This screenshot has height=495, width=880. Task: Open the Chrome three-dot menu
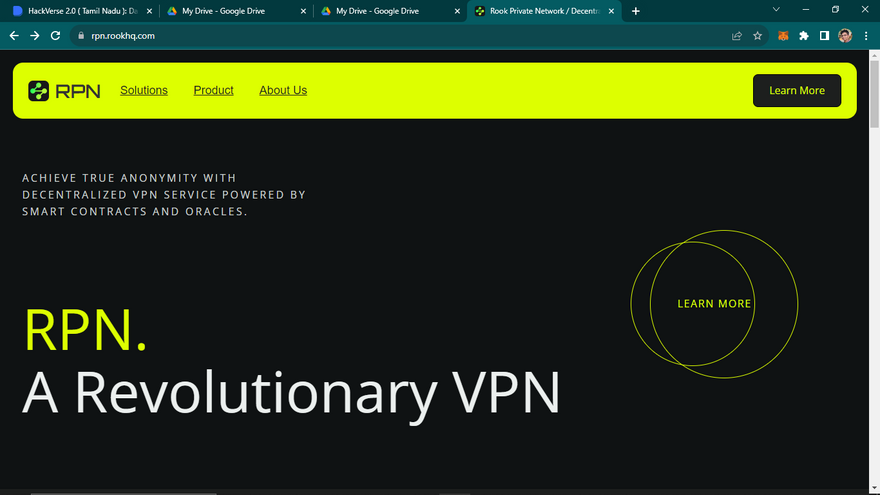pos(866,35)
